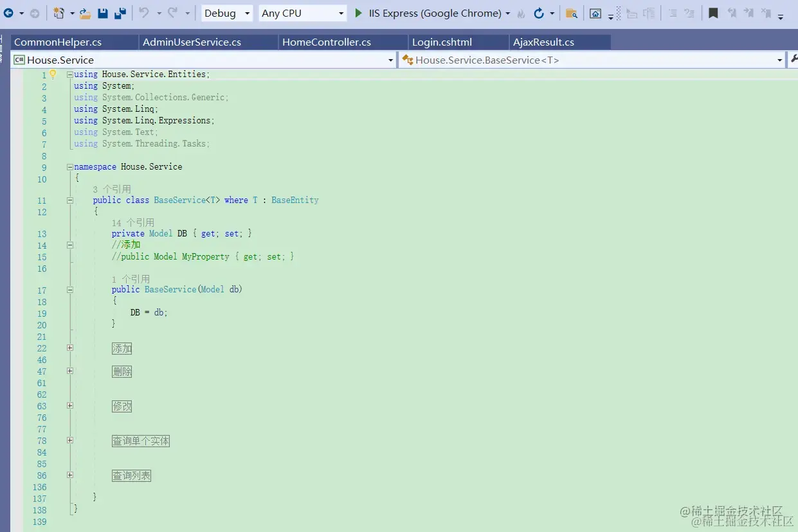The width and height of the screenshot is (798, 532).
Task: Switch to the AjaxResult.cs tab
Action: click(x=559, y=42)
